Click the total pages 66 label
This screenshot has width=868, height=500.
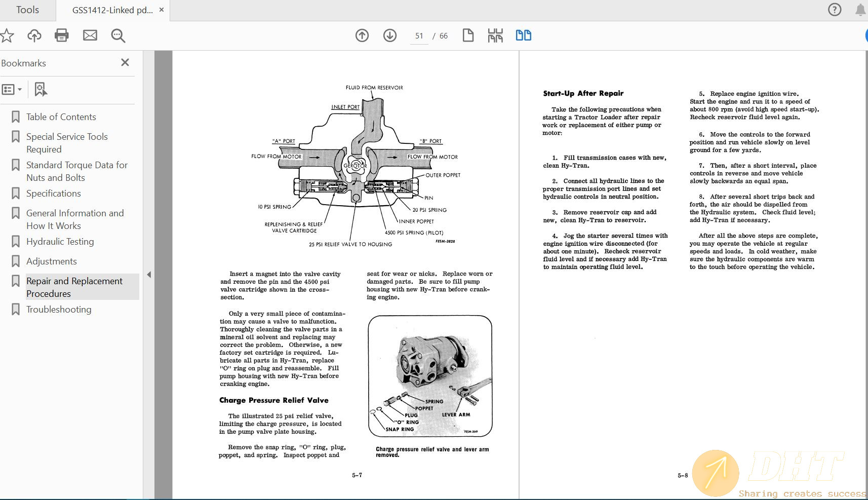[x=444, y=36]
